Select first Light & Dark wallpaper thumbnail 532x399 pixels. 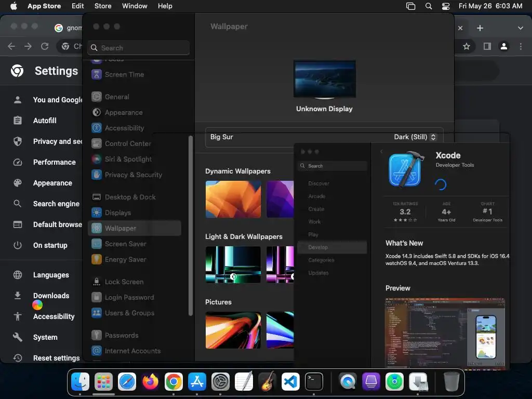coord(233,264)
